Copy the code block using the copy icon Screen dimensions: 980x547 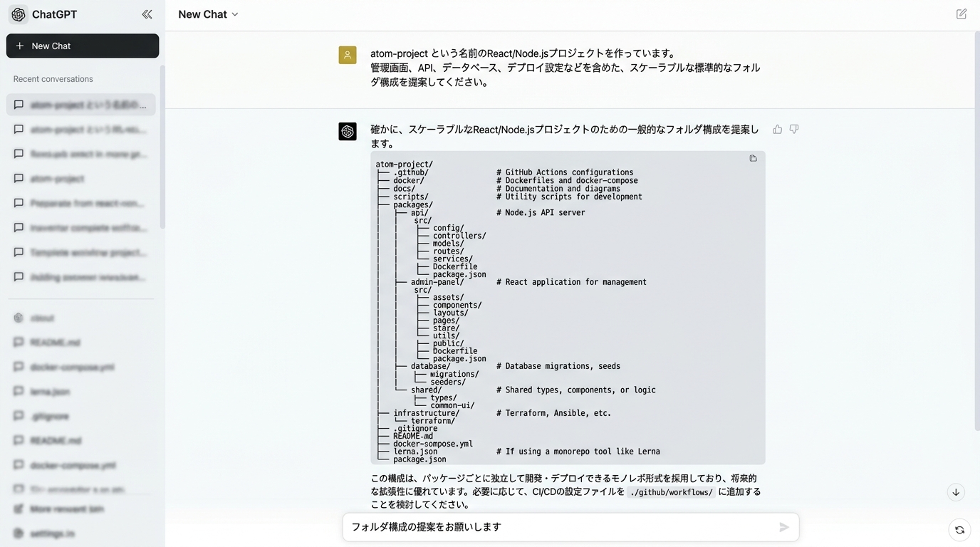point(753,159)
